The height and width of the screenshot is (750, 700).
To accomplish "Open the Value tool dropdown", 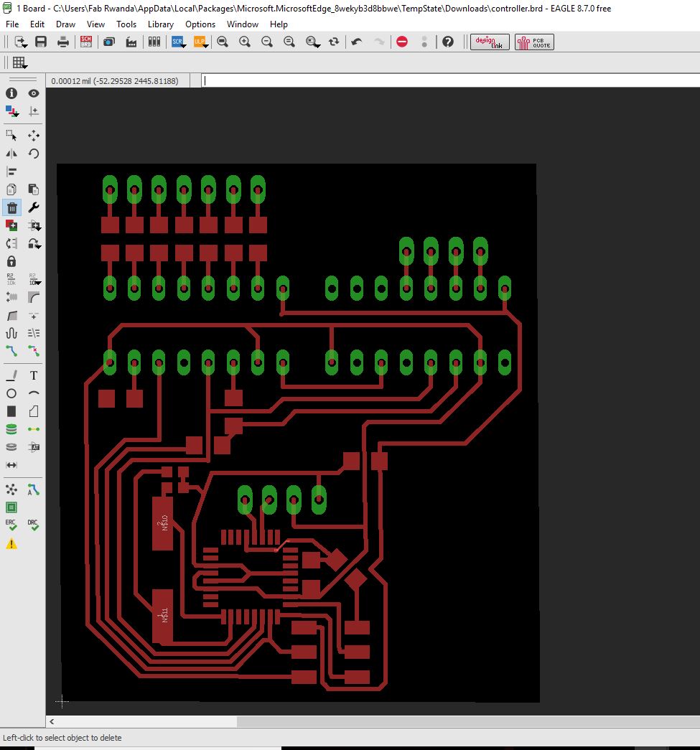I will (x=34, y=279).
